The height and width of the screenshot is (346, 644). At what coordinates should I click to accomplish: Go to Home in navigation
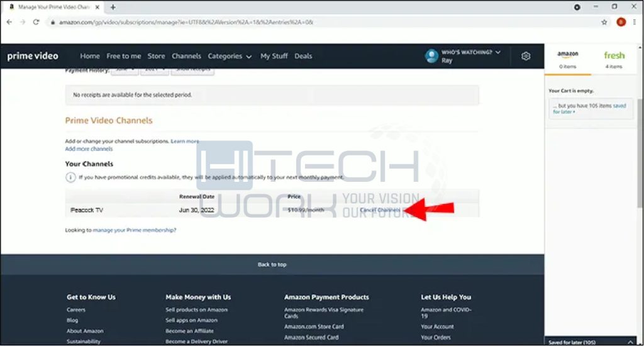(89, 56)
